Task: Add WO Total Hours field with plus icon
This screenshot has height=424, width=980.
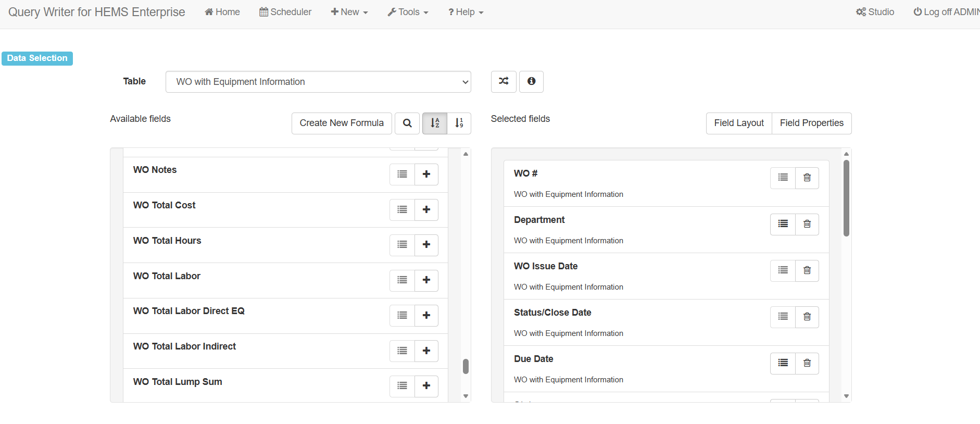Action: 426,245
